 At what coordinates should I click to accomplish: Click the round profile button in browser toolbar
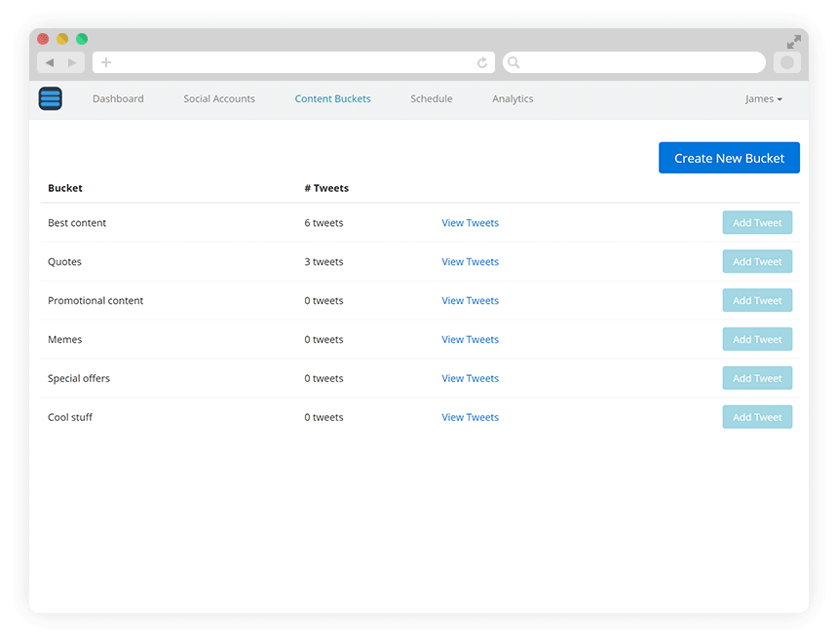coord(787,63)
